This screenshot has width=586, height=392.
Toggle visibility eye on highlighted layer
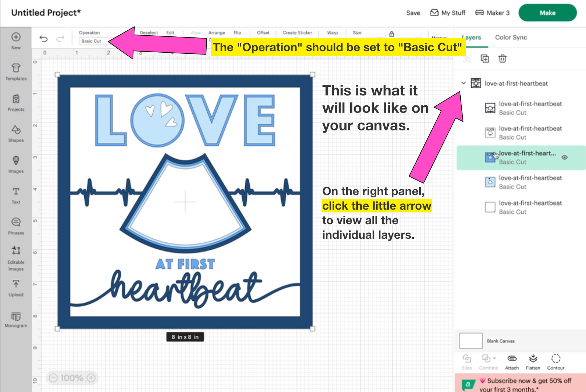click(x=565, y=157)
